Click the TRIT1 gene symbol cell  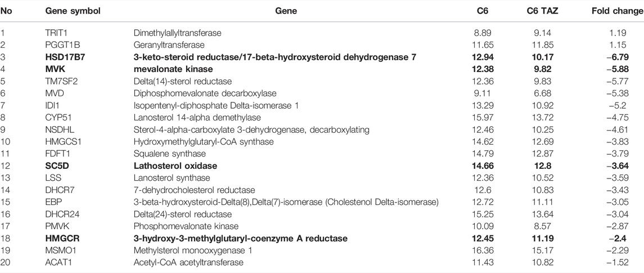pyautogui.click(x=55, y=33)
